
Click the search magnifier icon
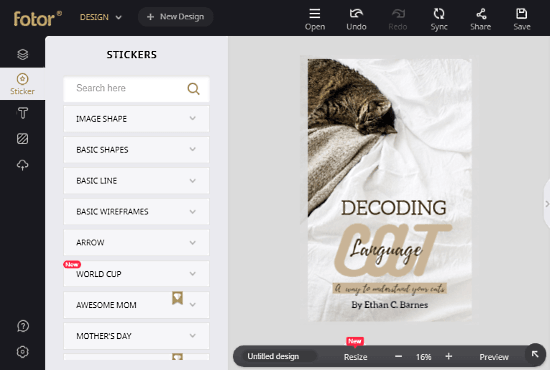193,89
